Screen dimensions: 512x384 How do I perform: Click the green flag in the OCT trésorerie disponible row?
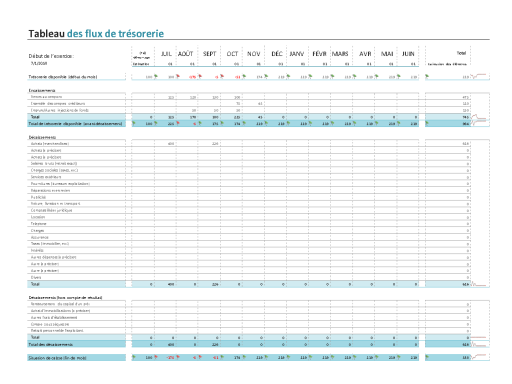point(244,76)
